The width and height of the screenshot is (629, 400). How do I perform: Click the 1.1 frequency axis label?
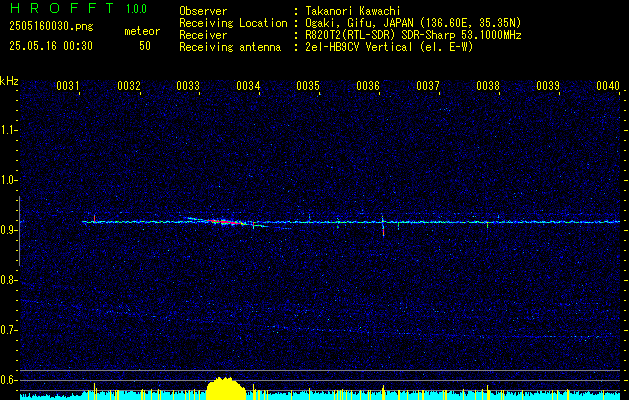click(x=8, y=130)
